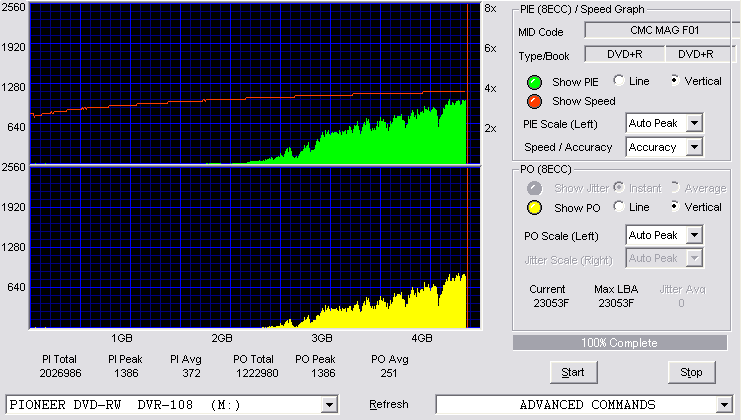Toggle the grey Show Jitter indicator

click(534, 188)
